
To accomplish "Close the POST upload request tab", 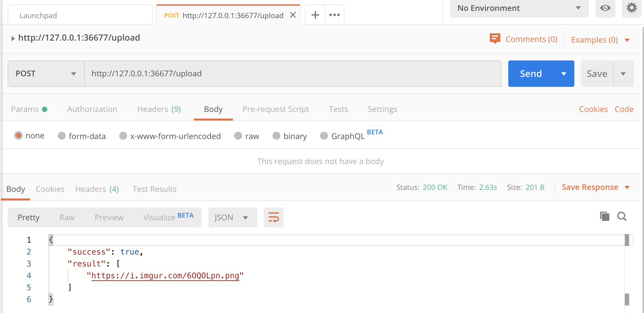I will point(293,15).
